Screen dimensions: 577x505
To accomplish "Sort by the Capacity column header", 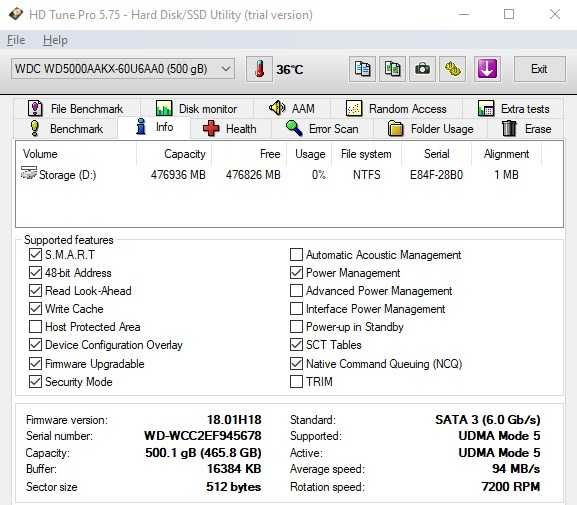I will [x=174, y=154].
